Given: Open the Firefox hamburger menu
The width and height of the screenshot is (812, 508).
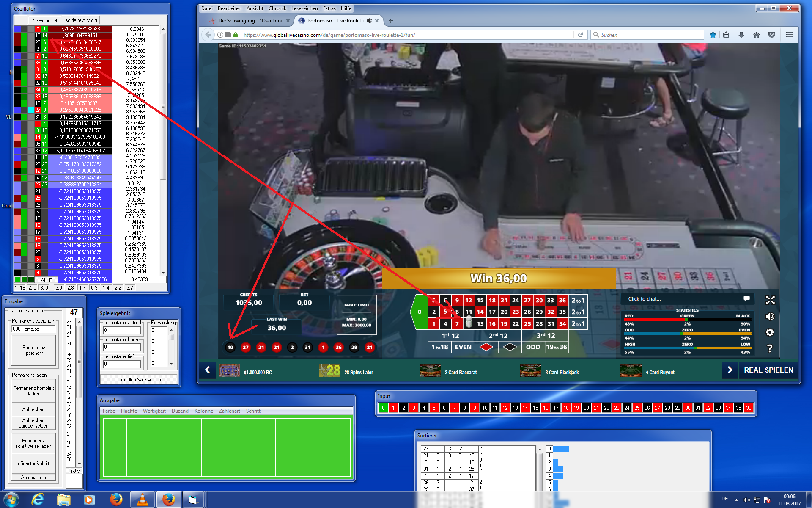Looking at the screenshot, I should 790,35.
